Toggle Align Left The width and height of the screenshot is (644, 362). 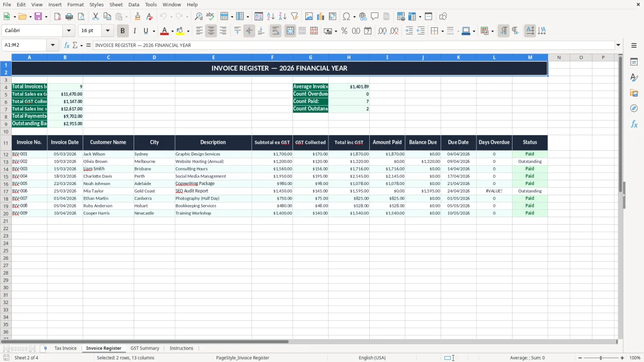199,31
